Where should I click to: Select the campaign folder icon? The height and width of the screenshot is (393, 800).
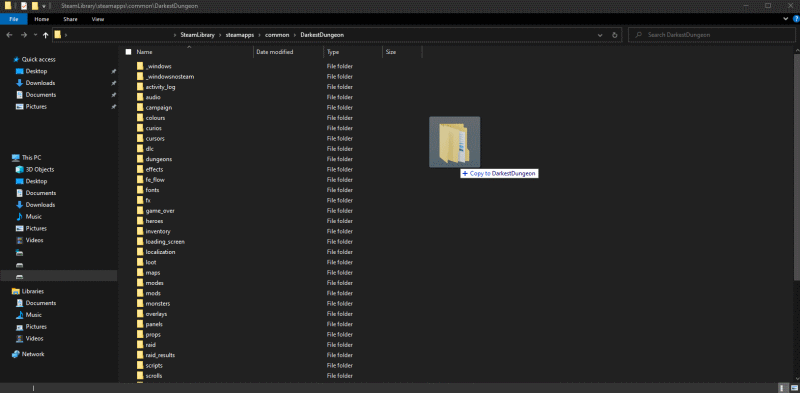click(140, 108)
